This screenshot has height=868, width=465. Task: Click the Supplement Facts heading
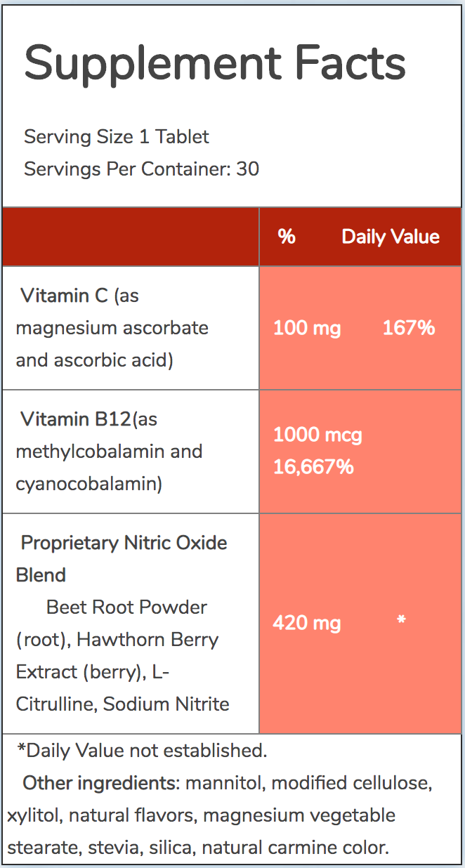pyautogui.click(x=215, y=63)
